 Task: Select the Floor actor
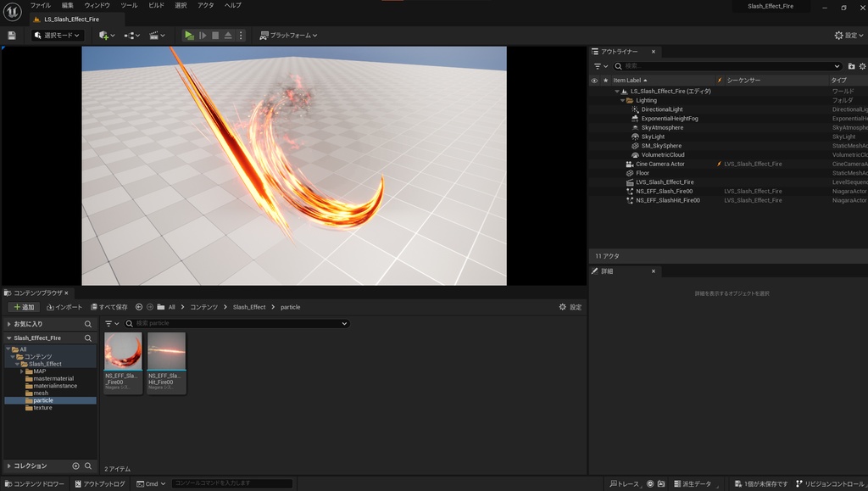643,173
